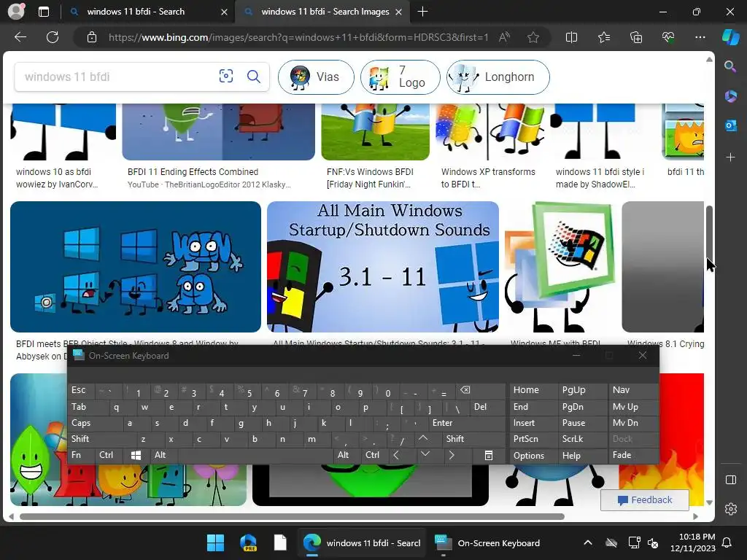Open Browser essentials heart icon
Image resolution: width=747 pixels, height=560 pixels.
[x=668, y=37]
